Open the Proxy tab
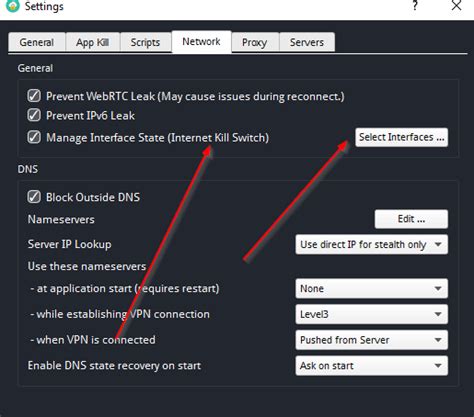Image resolution: width=474 pixels, height=417 pixels. [x=255, y=42]
